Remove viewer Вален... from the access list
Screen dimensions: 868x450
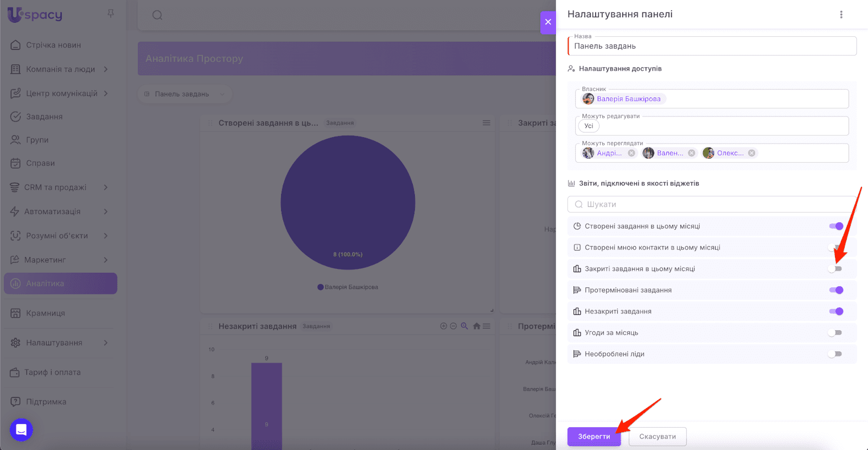pos(692,153)
